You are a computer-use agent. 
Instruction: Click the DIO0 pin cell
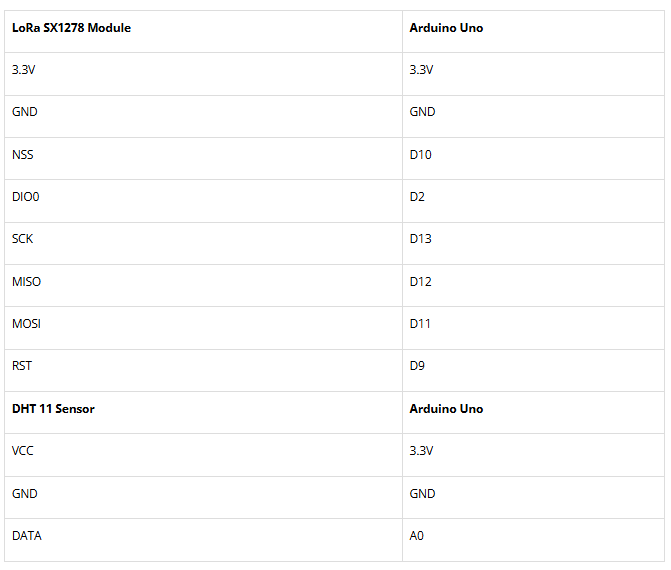26,197
